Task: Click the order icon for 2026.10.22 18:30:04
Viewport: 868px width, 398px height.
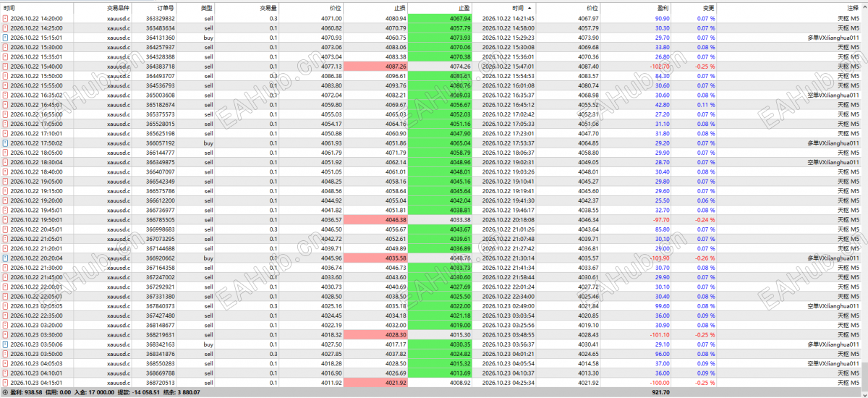Action: click(6, 162)
